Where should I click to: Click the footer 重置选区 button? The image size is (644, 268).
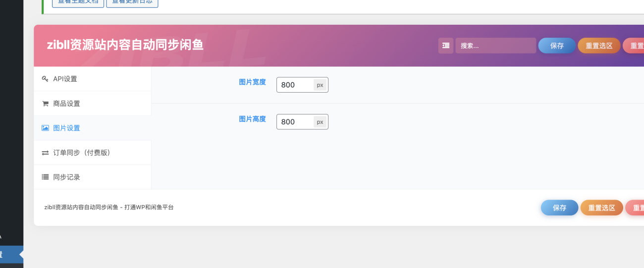[601, 208]
